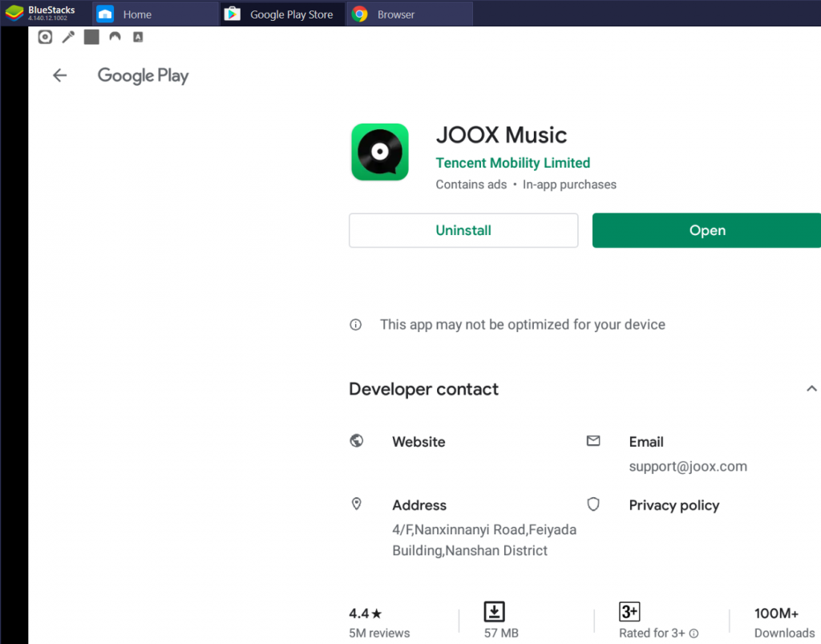Viewport: 821px width, 644px height.
Task: Click the arch-shaped icon in toolbar
Action: tap(115, 37)
